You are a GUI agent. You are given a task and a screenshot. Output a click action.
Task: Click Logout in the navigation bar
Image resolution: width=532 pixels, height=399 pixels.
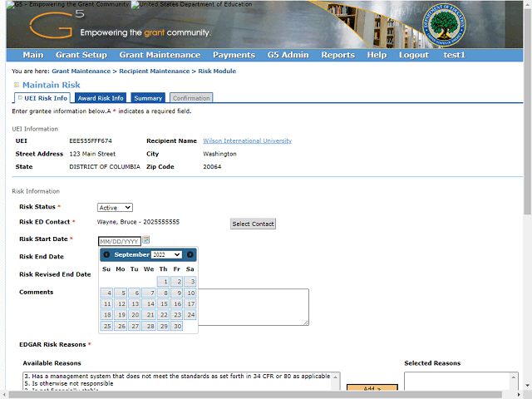point(414,55)
